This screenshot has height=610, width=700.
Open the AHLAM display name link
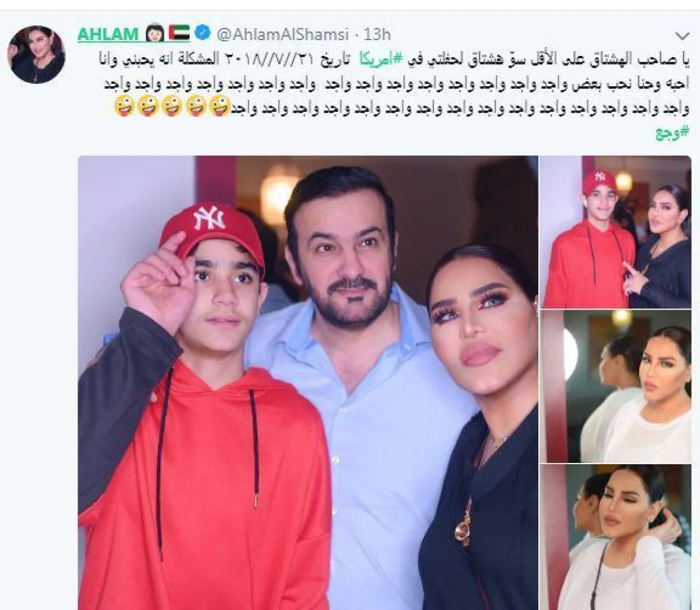pyautogui.click(x=107, y=34)
